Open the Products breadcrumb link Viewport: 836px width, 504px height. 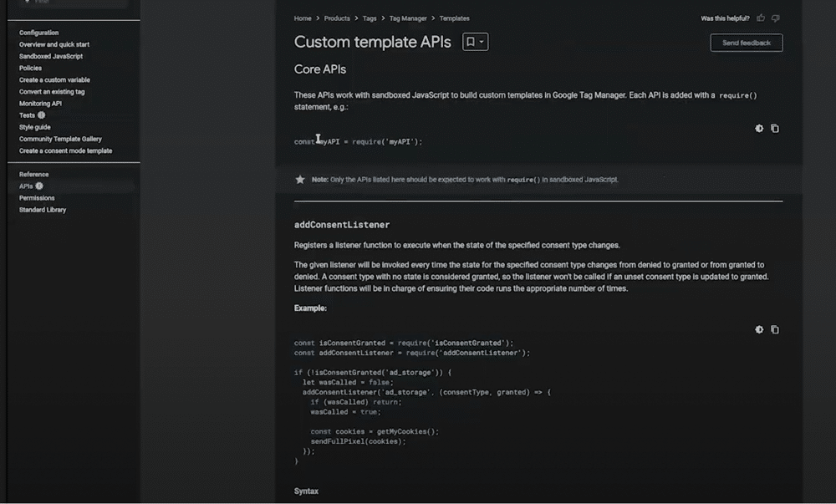337,18
